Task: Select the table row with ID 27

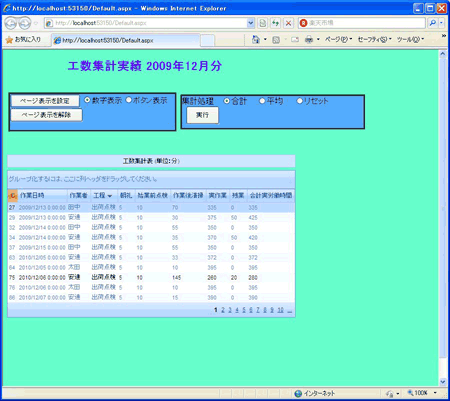Action: [151, 208]
